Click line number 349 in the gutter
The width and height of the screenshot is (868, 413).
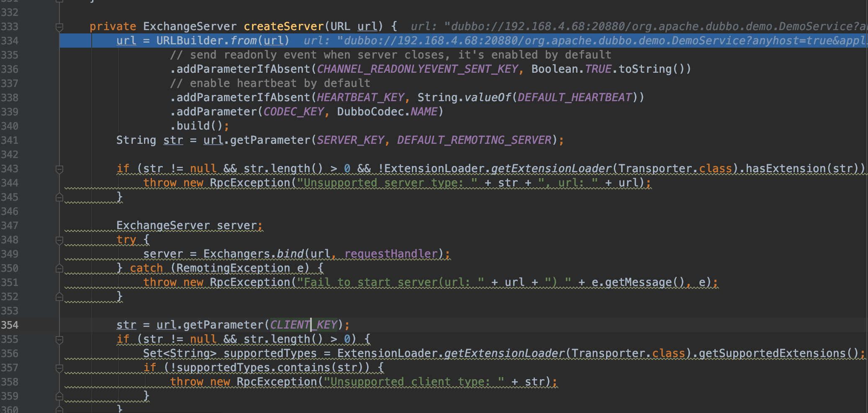point(10,254)
